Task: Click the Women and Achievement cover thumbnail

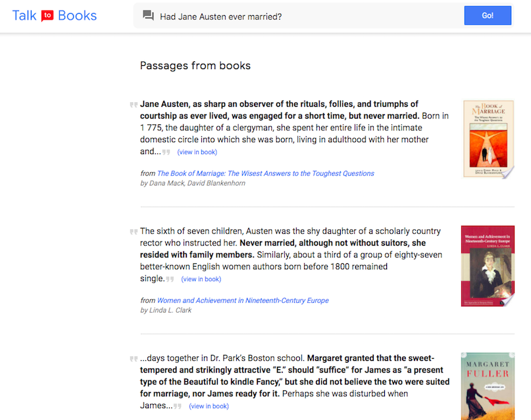Action: pos(488,266)
